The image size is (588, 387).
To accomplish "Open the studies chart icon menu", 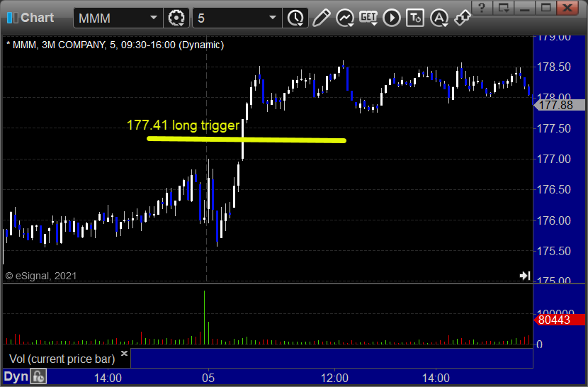I will (x=345, y=18).
